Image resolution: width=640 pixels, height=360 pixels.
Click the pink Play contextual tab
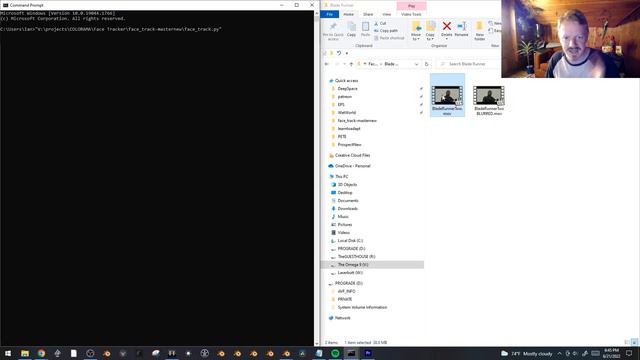point(411,6)
